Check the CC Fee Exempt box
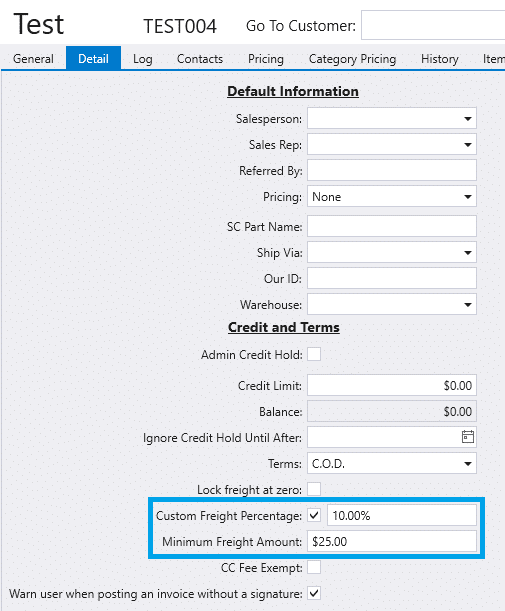Viewport: 505px width, 611px height. pos(314,567)
